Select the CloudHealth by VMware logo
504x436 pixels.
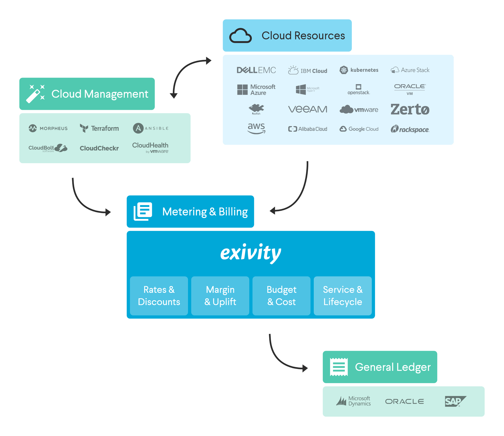150,148
